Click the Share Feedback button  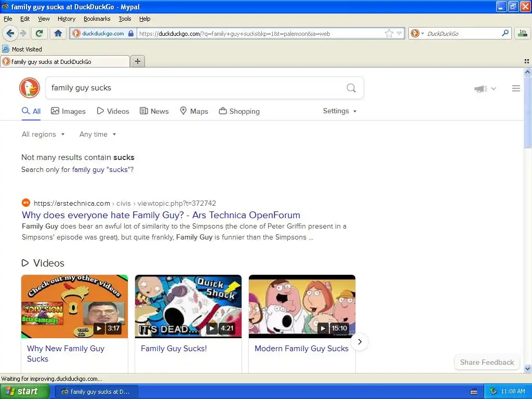tap(487, 362)
